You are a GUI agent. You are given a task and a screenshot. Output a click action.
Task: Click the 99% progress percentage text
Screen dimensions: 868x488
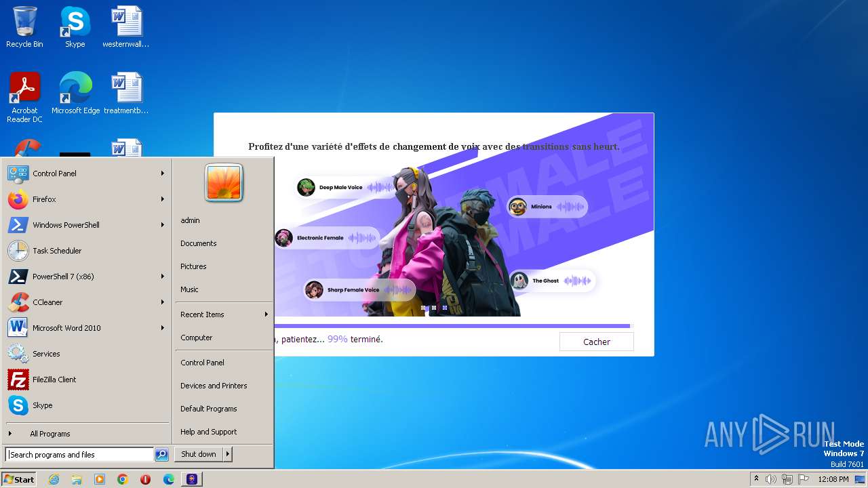(x=337, y=339)
